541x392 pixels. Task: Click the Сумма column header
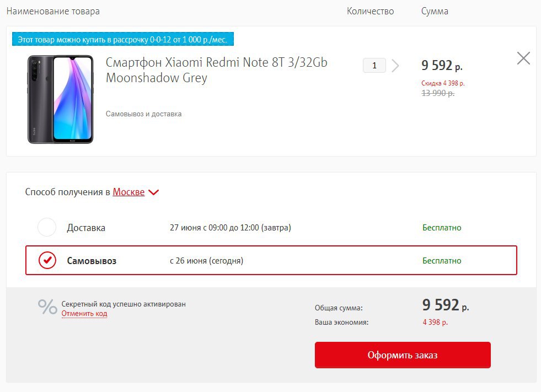[435, 12]
